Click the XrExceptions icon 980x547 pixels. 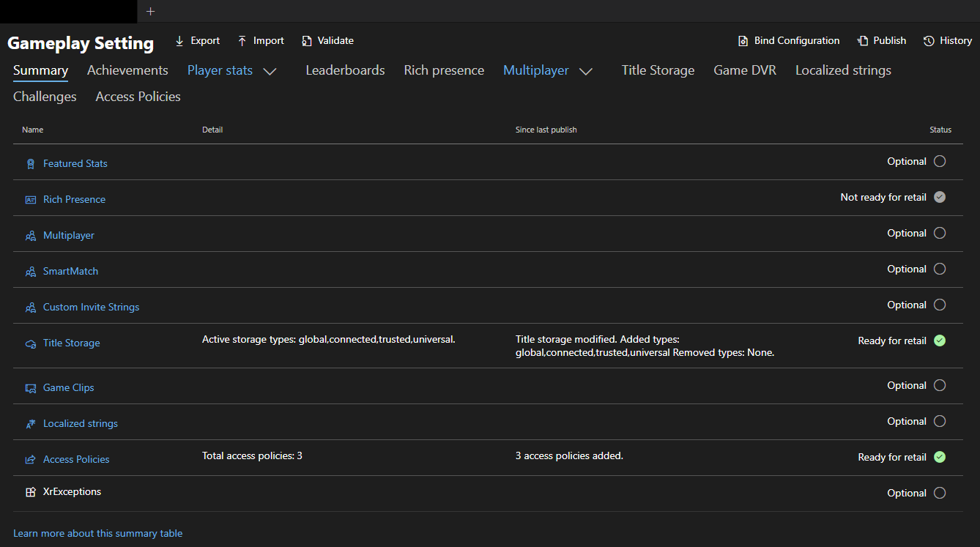tap(29, 491)
